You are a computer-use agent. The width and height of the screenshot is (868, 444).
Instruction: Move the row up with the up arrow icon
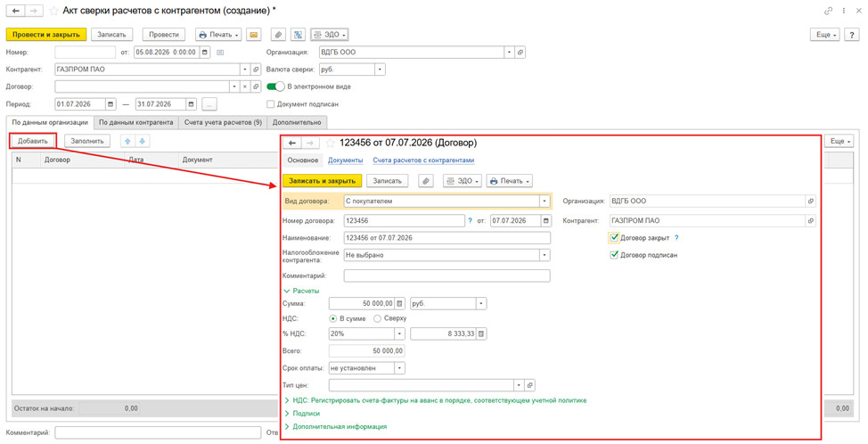pyautogui.click(x=127, y=141)
